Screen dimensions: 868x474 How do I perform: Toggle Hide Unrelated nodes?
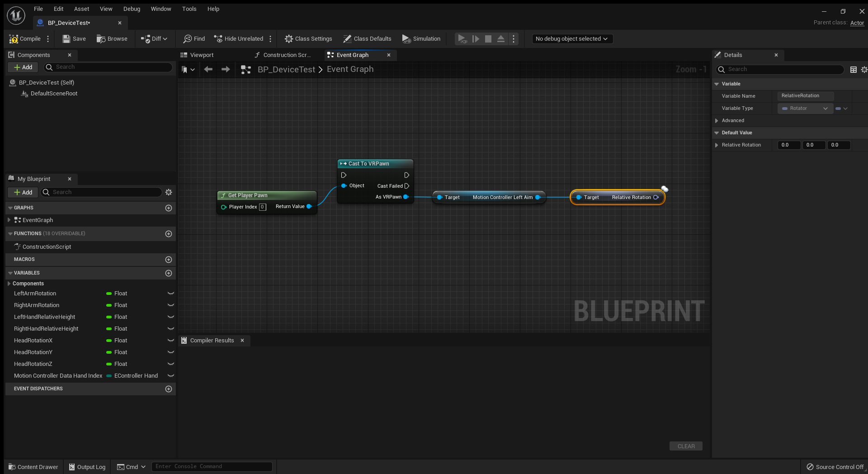point(238,39)
